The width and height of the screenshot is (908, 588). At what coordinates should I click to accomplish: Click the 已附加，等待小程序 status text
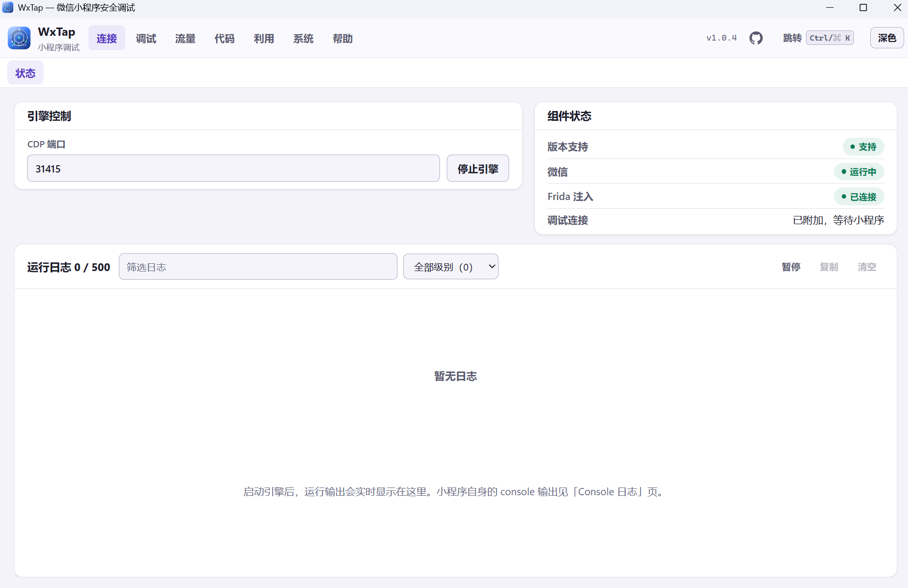[838, 220]
